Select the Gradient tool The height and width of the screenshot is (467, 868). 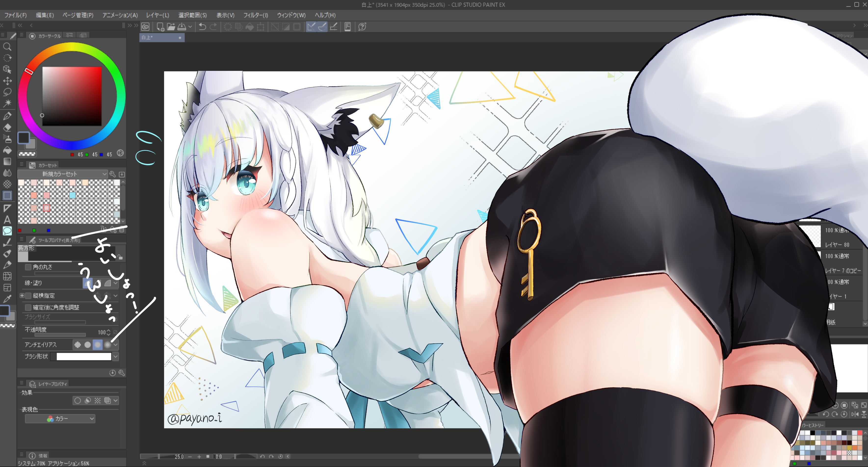(x=7, y=161)
